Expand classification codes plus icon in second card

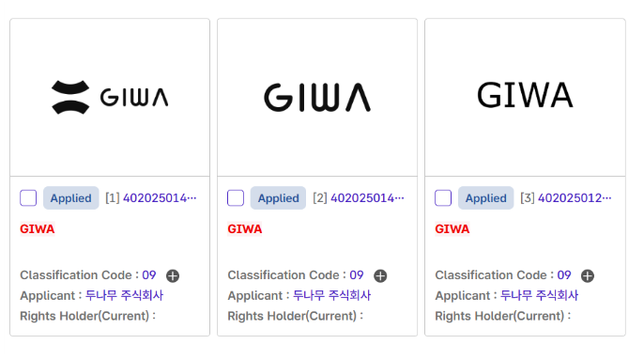(x=380, y=275)
